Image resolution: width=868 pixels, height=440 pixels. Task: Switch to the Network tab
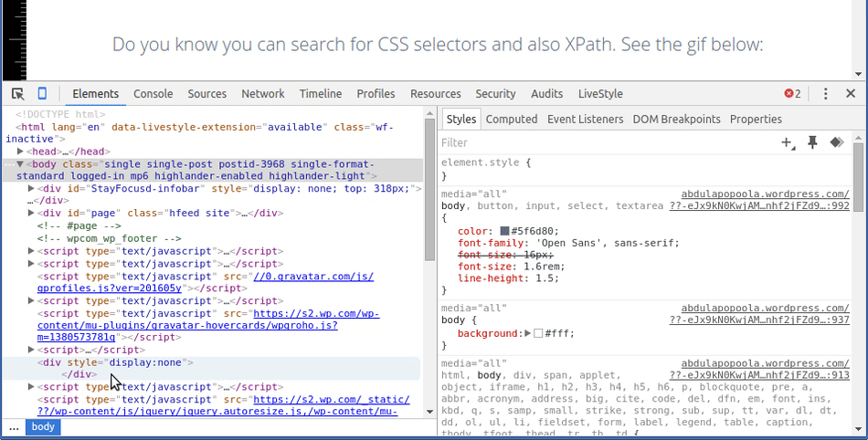point(262,94)
